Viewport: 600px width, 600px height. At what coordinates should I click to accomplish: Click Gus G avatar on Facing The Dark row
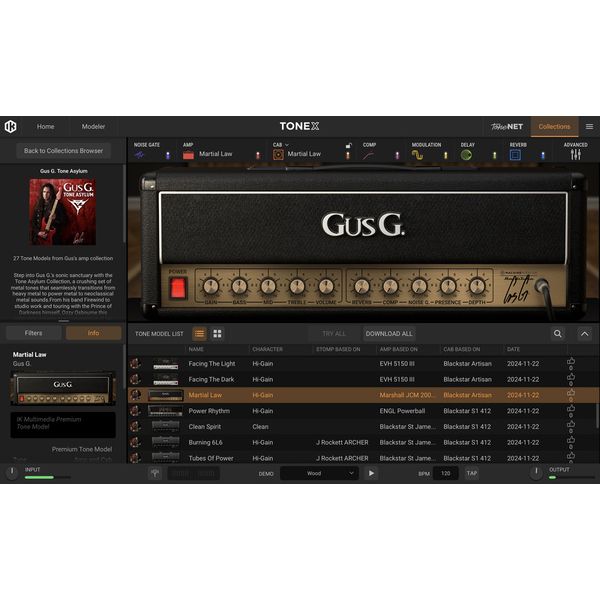click(x=135, y=379)
